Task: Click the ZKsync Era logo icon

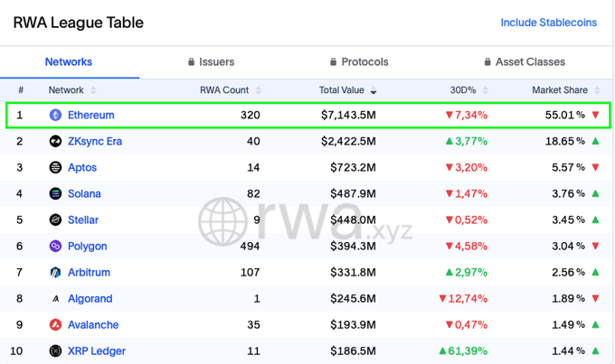Action: [x=55, y=142]
